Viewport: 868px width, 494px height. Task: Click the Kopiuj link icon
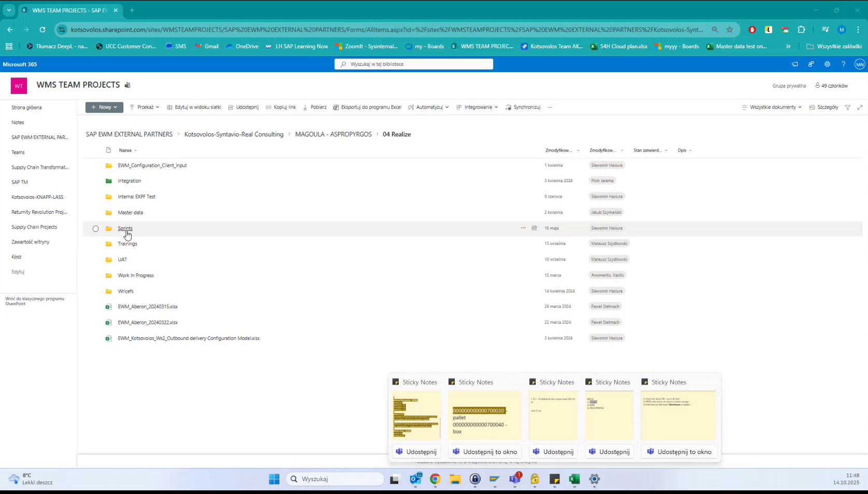coord(270,107)
